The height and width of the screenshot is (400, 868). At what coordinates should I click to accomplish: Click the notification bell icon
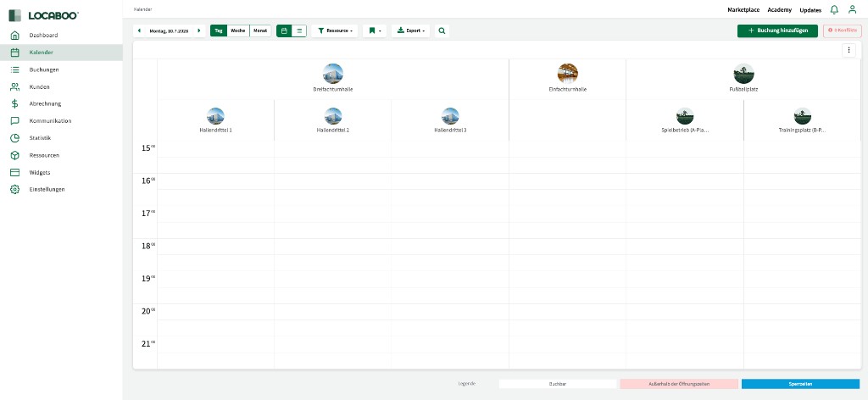coord(834,9)
